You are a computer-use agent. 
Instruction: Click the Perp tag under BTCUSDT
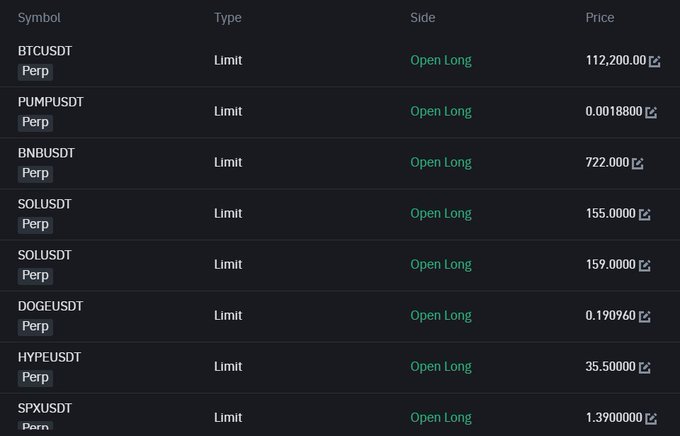[x=35, y=71]
